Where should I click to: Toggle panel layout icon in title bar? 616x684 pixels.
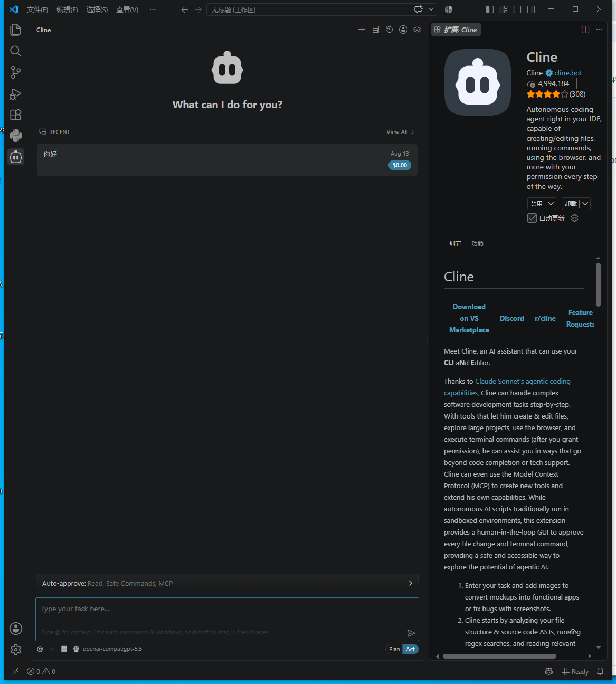click(x=517, y=9)
